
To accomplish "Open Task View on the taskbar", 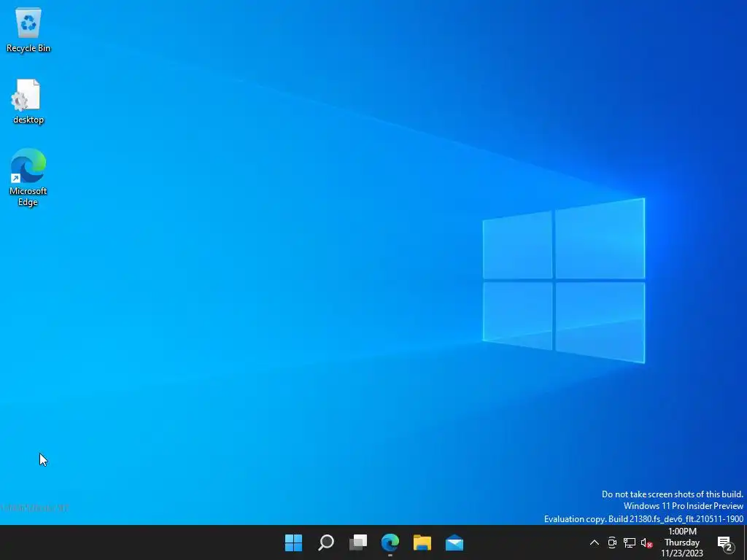I will tap(358, 542).
